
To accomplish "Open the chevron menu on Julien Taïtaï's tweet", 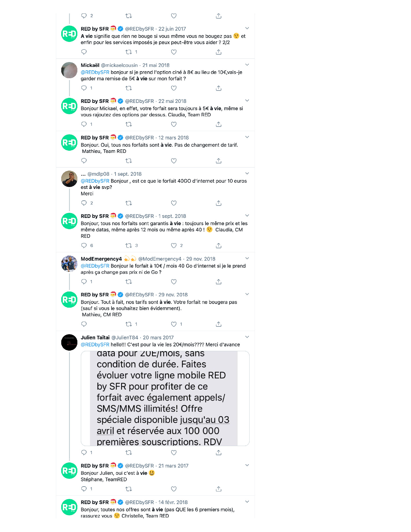I will pos(247,337).
